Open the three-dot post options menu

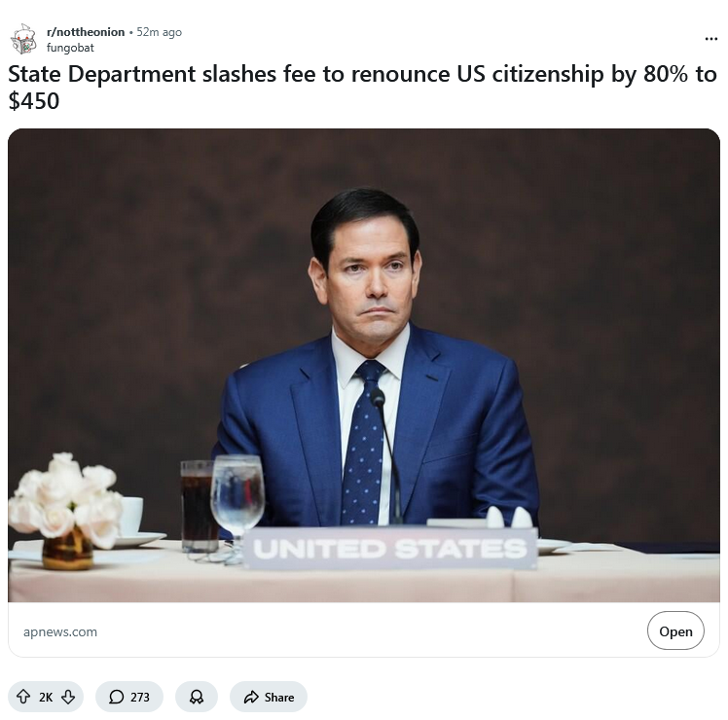pos(710,39)
